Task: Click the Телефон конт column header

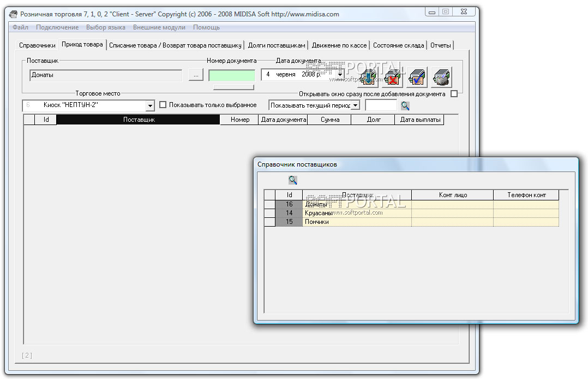Action: pos(526,195)
